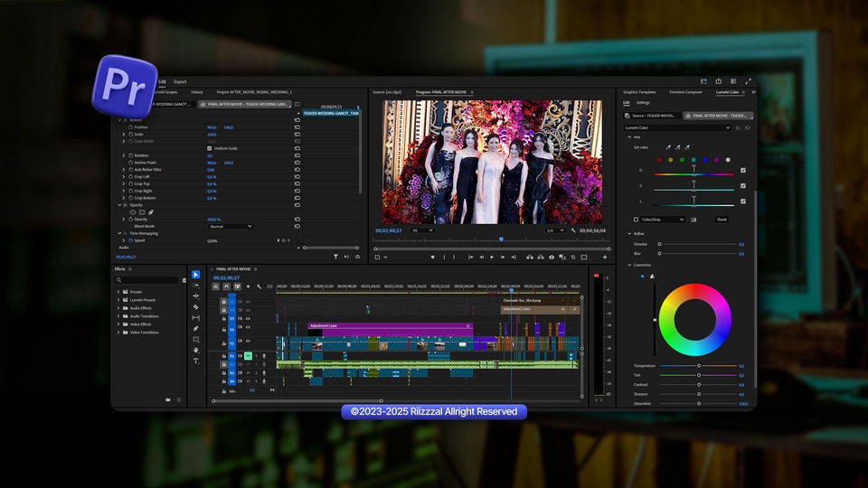The image size is (868, 488).
Task: Click the Extract button in Program monitor
Action: click(541, 257)
